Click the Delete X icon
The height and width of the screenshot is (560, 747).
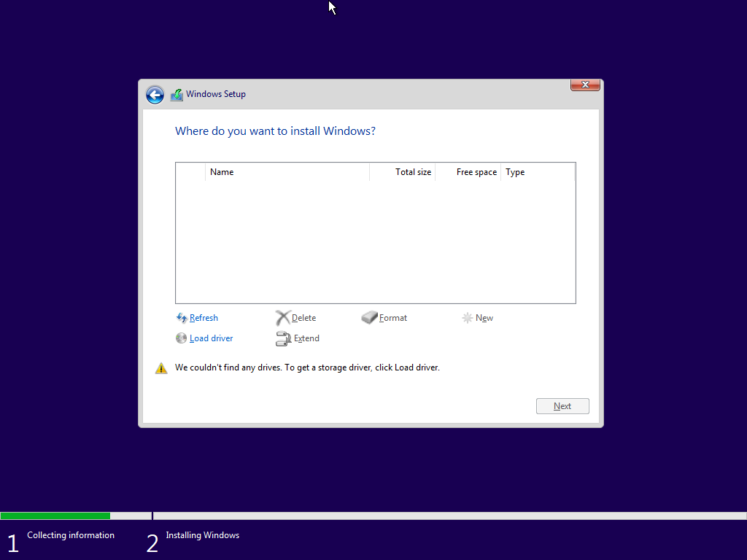[x=283, y=318]
